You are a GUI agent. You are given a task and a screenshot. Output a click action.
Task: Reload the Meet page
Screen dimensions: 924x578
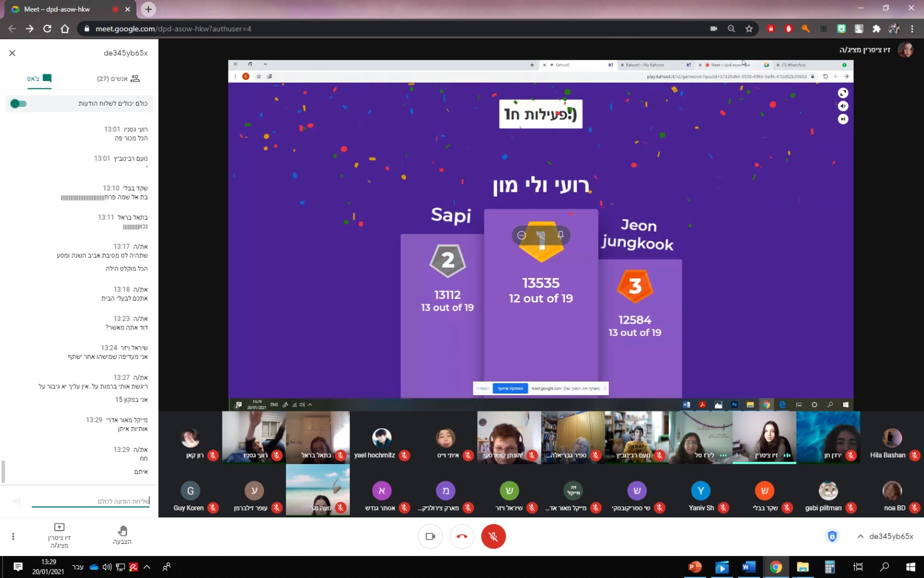pos(47,28)
